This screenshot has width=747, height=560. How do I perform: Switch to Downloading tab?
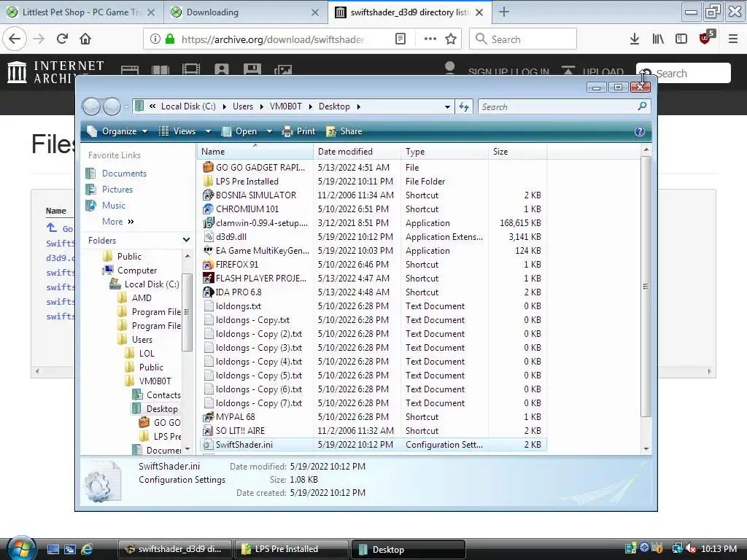pos(245,12)
